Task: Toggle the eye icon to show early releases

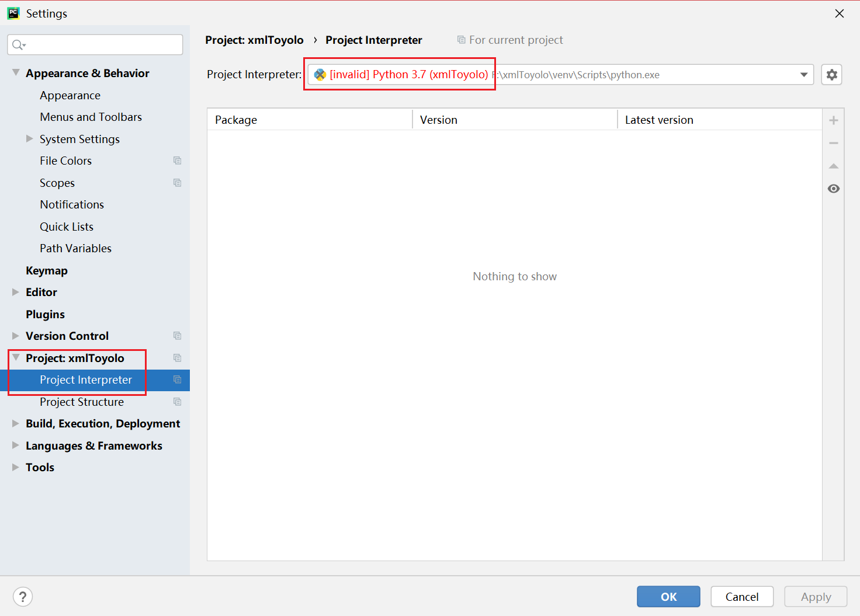Action: (834, 188)
